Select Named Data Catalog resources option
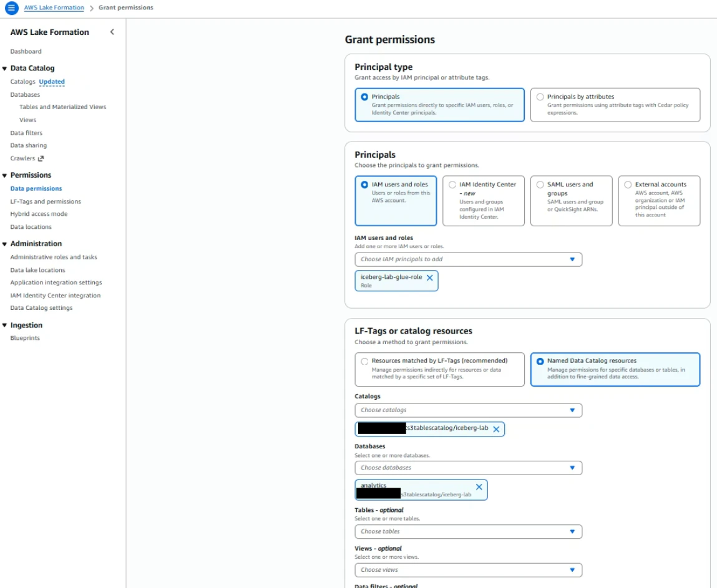The image size is (717, 588). point(615,369)
